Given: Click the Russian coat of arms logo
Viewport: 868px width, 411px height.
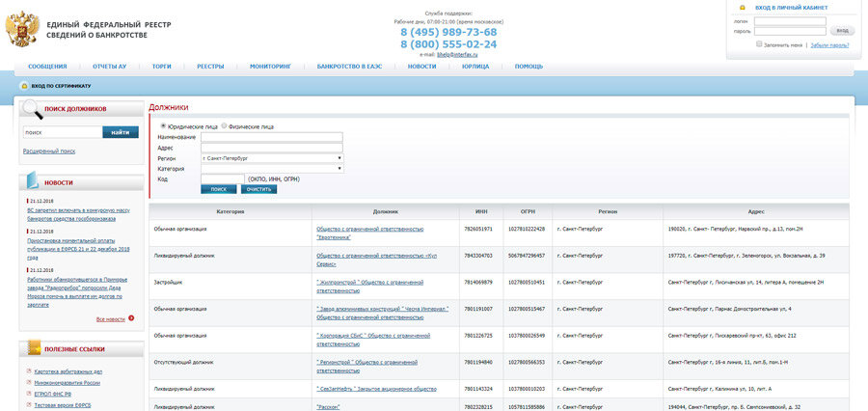Looking at the screenshot, I should [x=22, y=28].
